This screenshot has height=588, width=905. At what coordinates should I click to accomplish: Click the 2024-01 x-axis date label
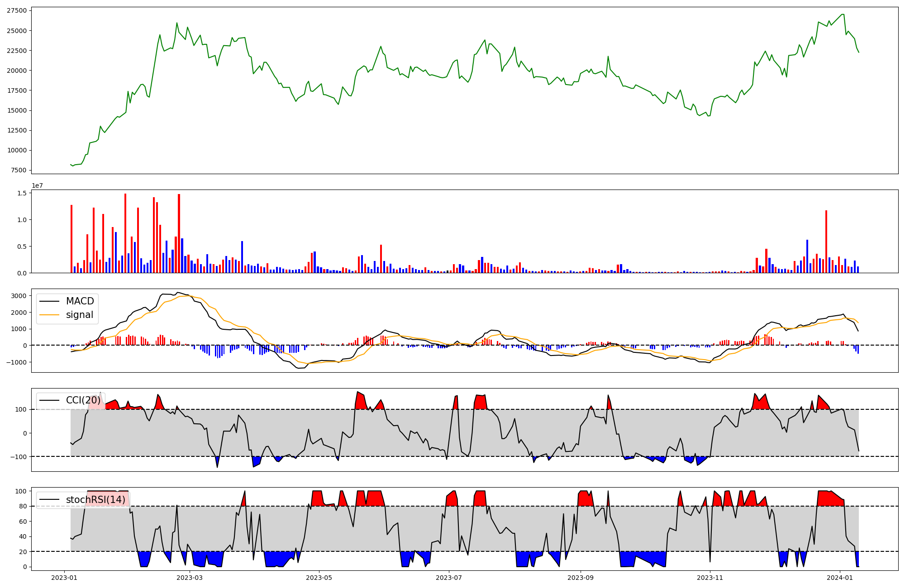point(840,578)
